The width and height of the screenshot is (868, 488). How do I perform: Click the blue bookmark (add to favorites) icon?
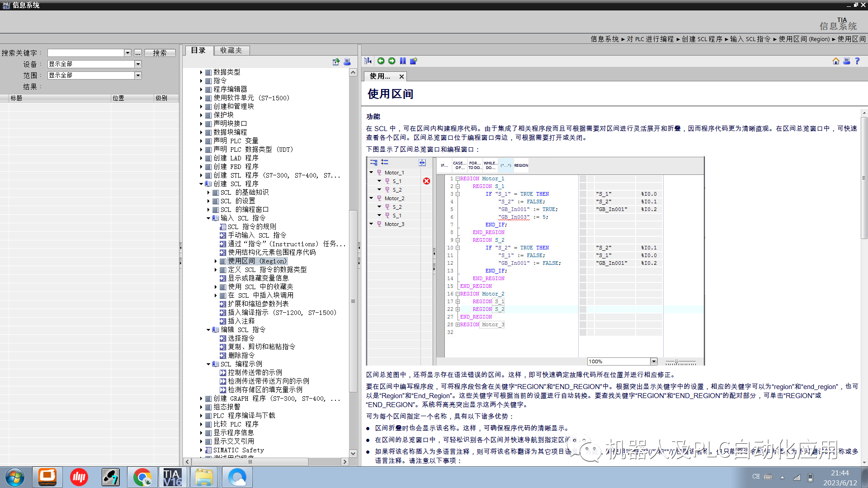(402, 61)
